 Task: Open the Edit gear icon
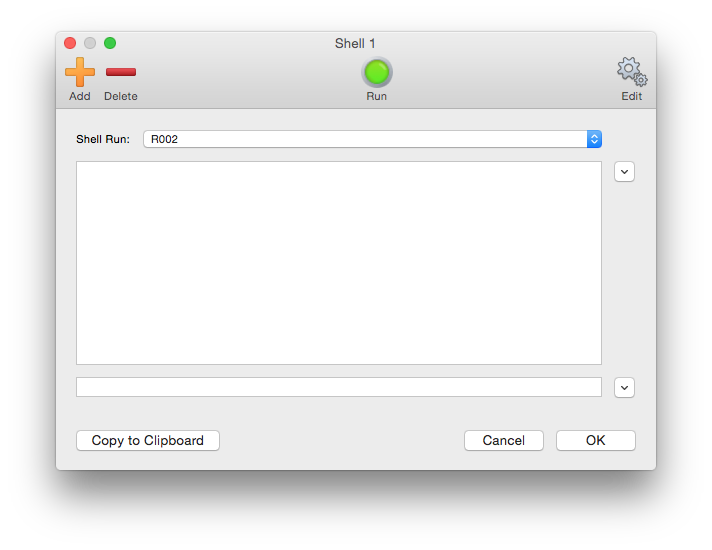pos(632,71)
